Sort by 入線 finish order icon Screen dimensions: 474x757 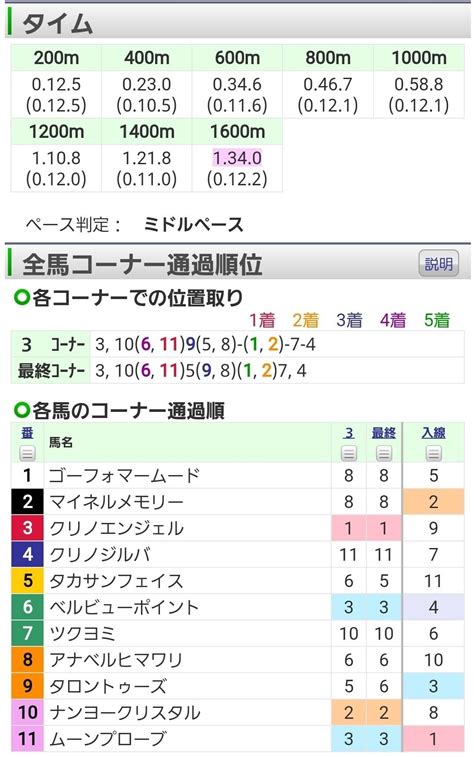[433, 453]
